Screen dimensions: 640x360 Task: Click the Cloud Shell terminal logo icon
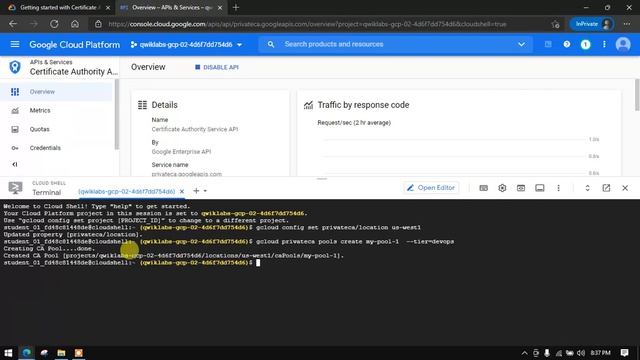point(16,188)
